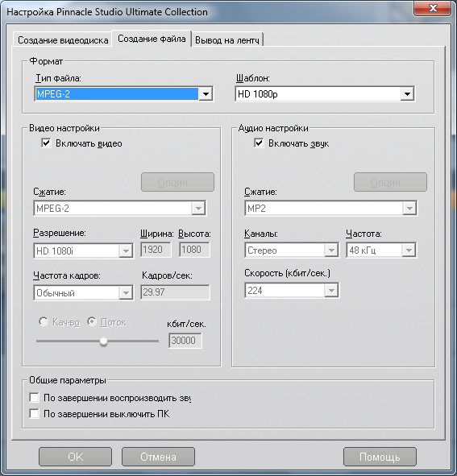Viewport: 457px width, 476px height.
Task: Select the Кач-во radio button
Action: click(x=44, y=322)
